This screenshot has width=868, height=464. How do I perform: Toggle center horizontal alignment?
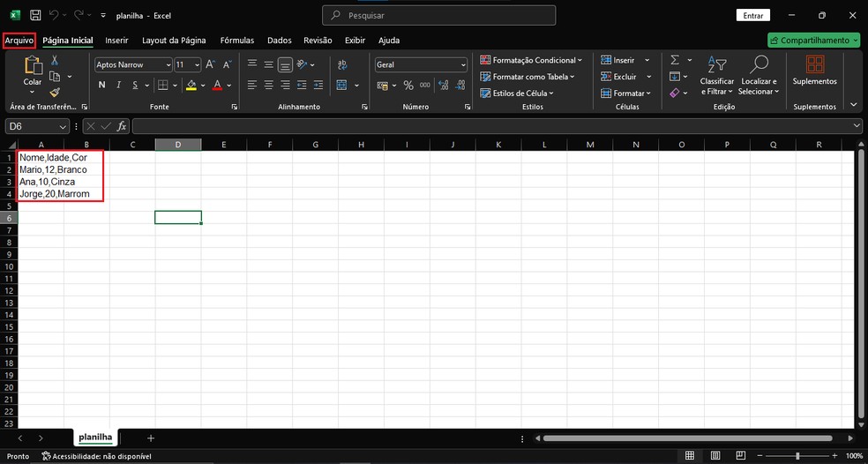tap(268, 86)
